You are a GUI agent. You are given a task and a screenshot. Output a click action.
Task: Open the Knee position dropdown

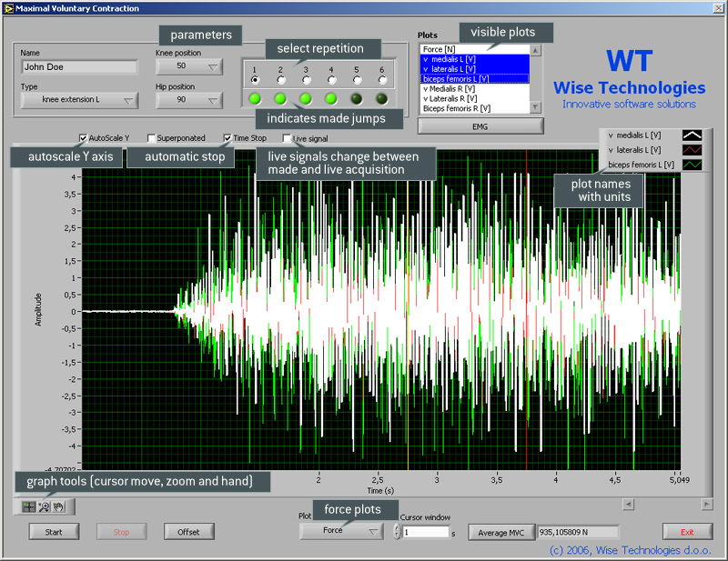(x=189, y=66)
